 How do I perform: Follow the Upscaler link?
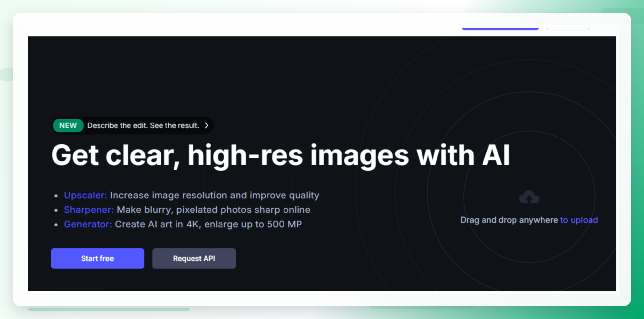[x=85, y=195]
